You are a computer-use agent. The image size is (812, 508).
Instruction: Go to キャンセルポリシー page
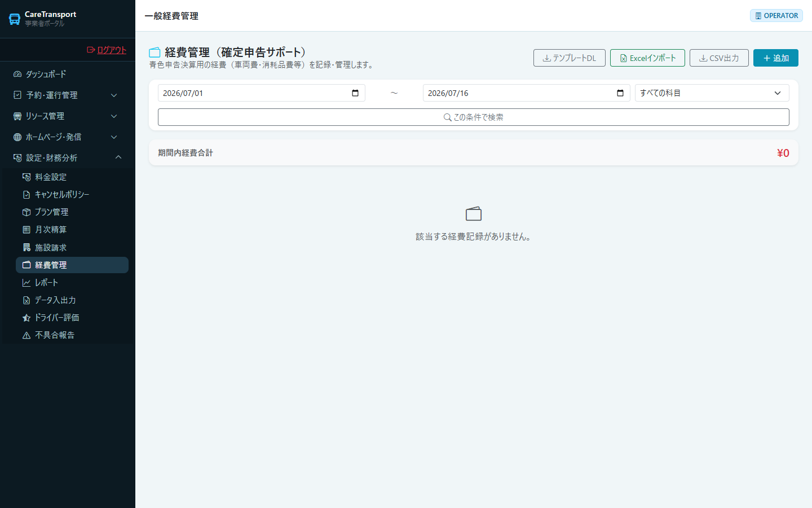[x=72, y=194]
